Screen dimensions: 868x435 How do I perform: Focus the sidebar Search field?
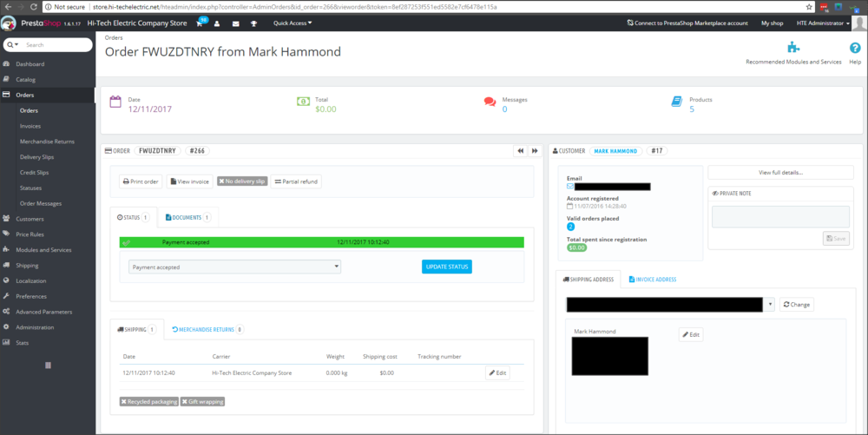tap(56, 45)
